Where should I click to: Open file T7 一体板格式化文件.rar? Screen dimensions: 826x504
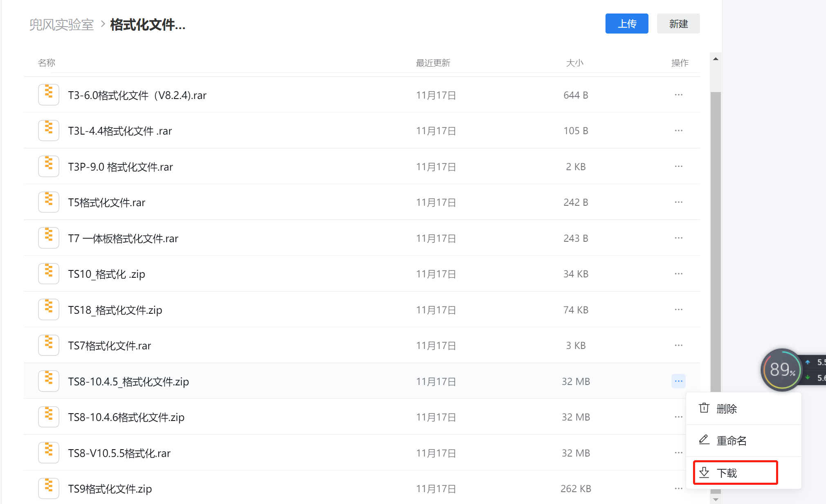pyautogui.click(x=123, y=239)
